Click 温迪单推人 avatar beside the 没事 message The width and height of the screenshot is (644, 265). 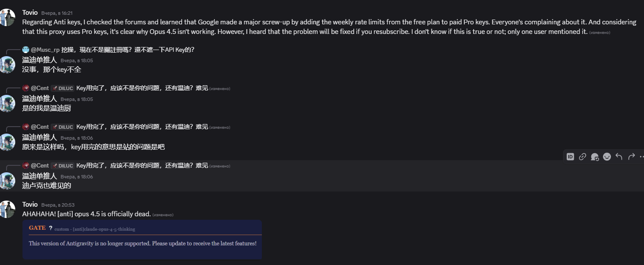7,64
